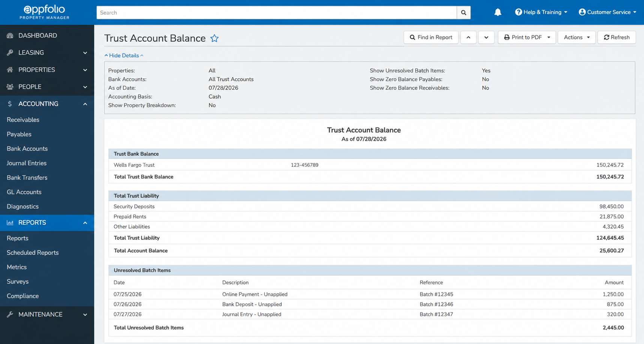
Task: Open Journal Entries in the sidebar
Action: [27, 163]
